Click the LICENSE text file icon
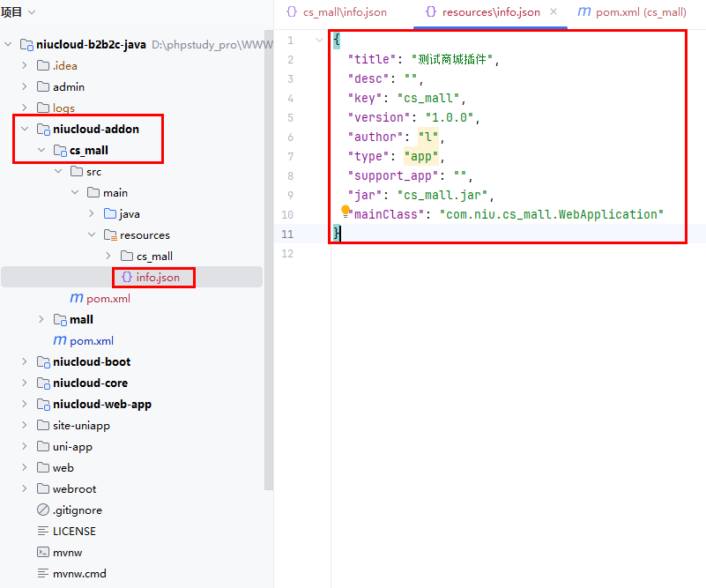Viewport: 706px width, 588px height. tap(43, 532)
